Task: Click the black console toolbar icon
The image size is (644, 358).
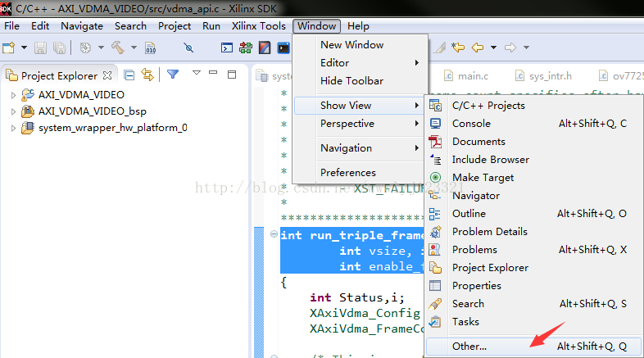Action: [283, 48]
